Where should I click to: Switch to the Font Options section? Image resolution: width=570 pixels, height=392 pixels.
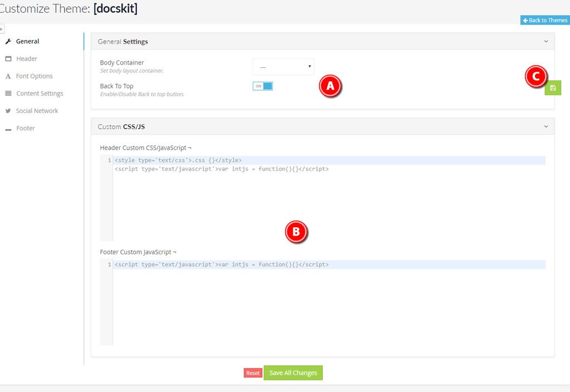[34, 76]
